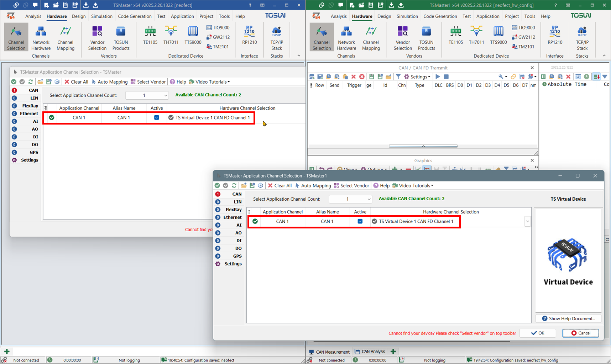Open Vendor Selection in left TSMaster ribbon

[x=97, y=37]
